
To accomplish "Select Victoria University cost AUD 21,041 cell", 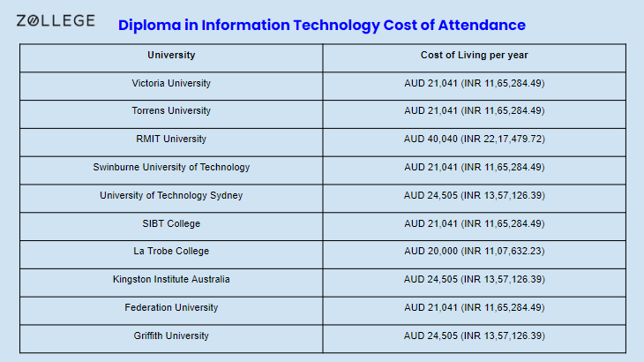I will [x=475, y=87].
